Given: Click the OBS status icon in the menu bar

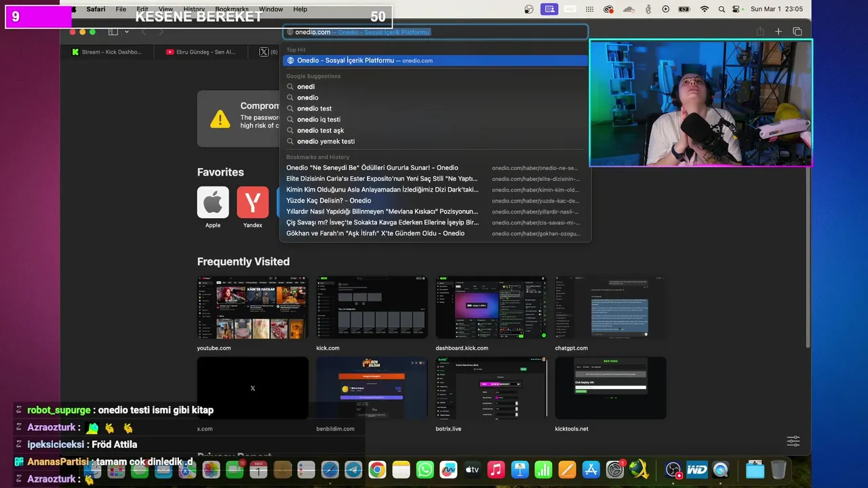Looking at the screenshot, I should [529, 9].
